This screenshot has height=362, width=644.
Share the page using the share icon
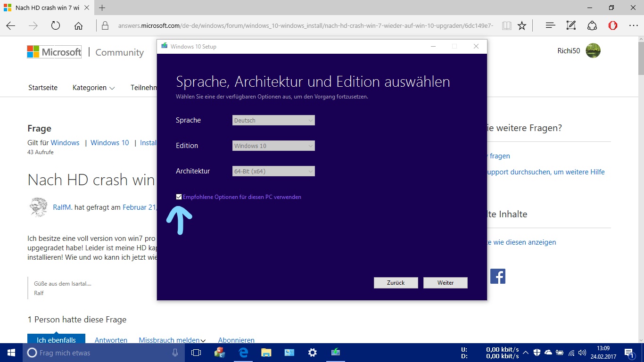pyautogui.click(x=592, y=26)
